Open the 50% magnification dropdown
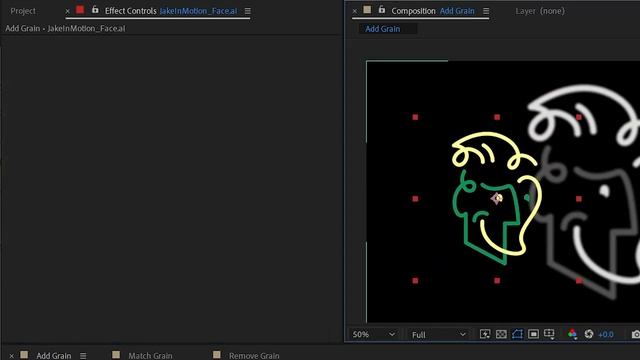The width and height of the screenshot is (640, 360). tap(373, 335)
